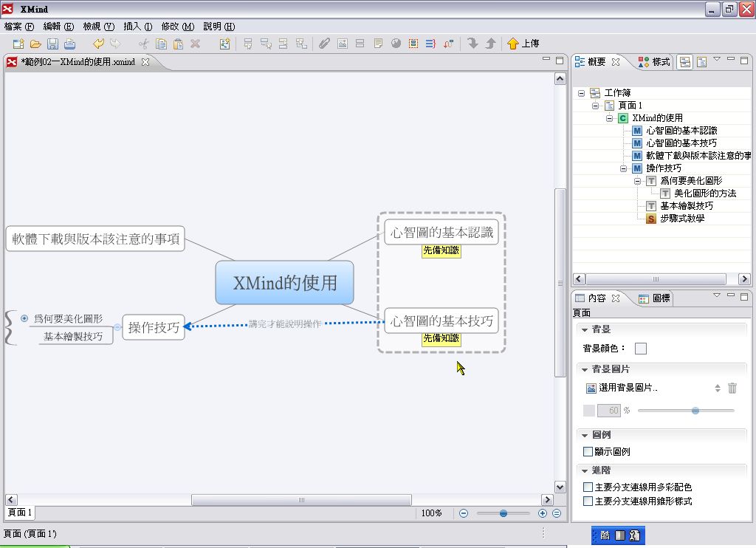Viewport: 756px width, 548px height.
Task: Collapse the 圖例 section
Action: (x=585, y=435)
